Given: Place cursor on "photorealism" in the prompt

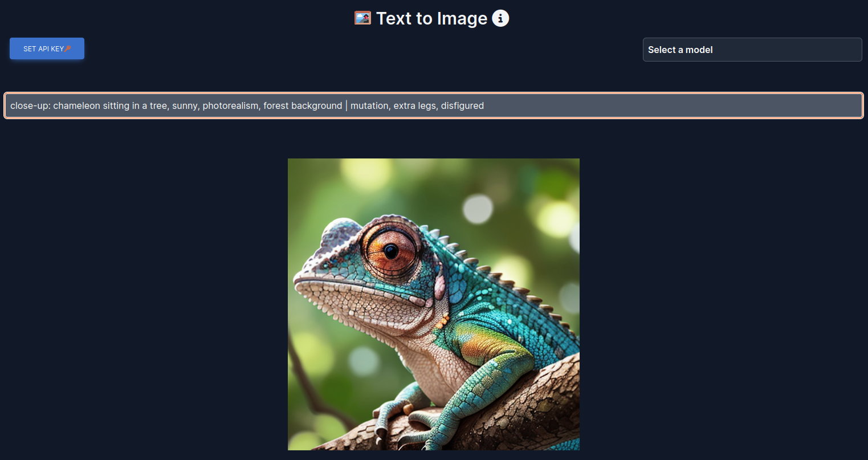Looking at the screenshot, I should (x=230, y=105).
